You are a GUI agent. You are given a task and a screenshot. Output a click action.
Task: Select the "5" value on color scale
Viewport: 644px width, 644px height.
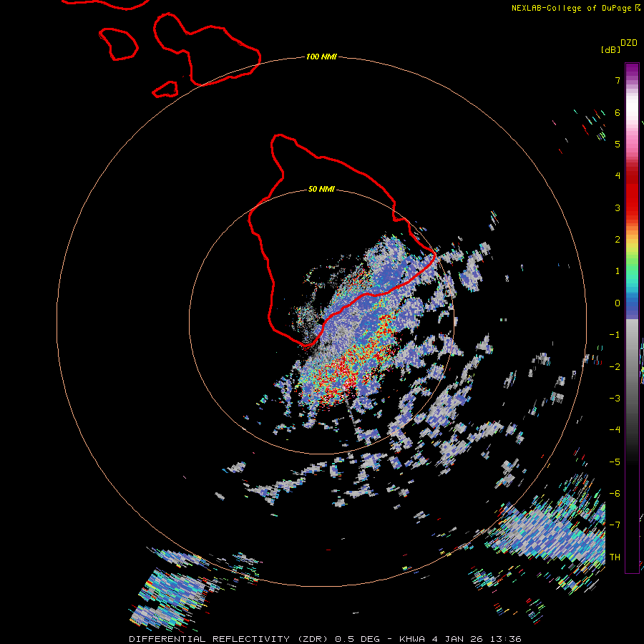pyautogui.click(x=618, y=144)
